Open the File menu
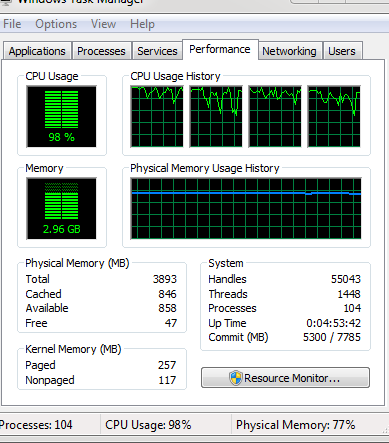The height and width of the screenshot is (443, 389). (x=12, y=24)
